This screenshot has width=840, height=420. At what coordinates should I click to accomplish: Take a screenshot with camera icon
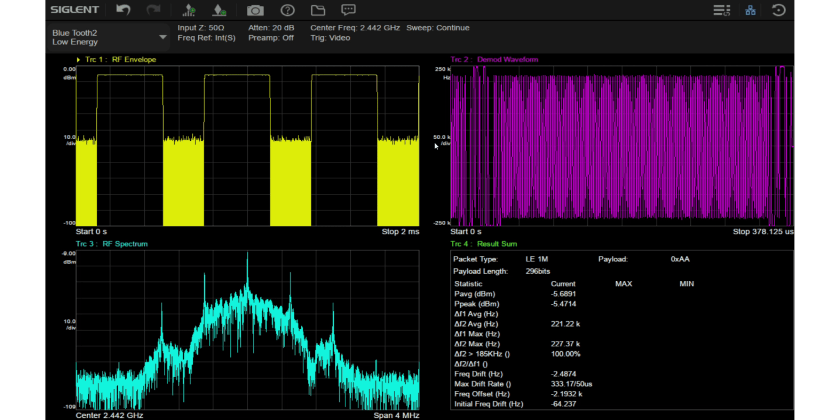[x=255, y=10]
